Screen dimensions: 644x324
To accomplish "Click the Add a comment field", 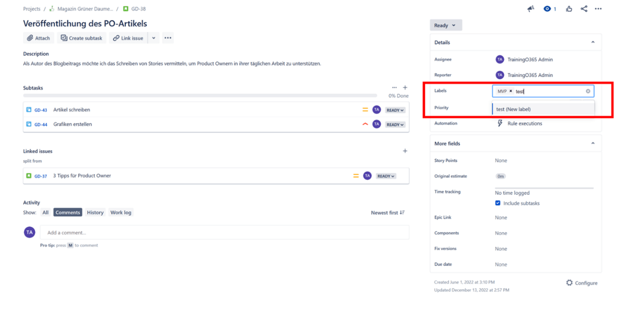I will (224, 232).
